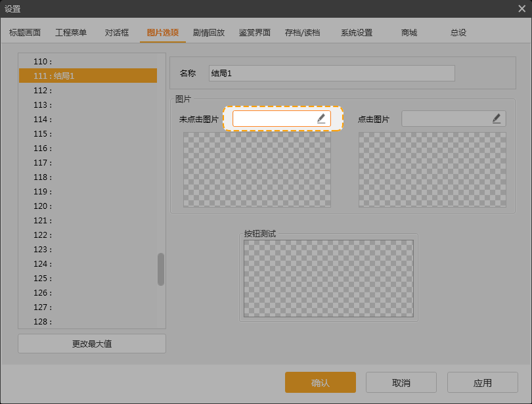The width and height of the screenshot is (532, 404).
Task: Open the 总设 tab
Action: click(x=458, y=32)
